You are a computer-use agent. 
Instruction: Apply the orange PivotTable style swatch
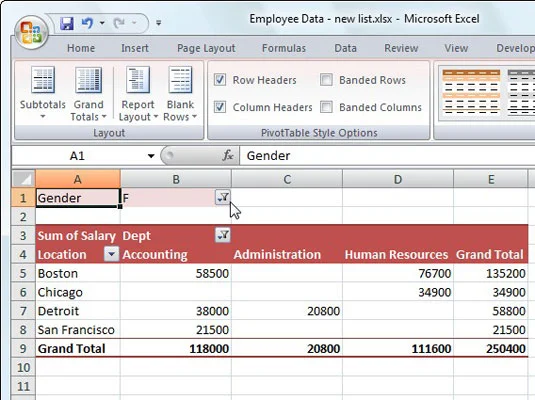click(471, 92)
